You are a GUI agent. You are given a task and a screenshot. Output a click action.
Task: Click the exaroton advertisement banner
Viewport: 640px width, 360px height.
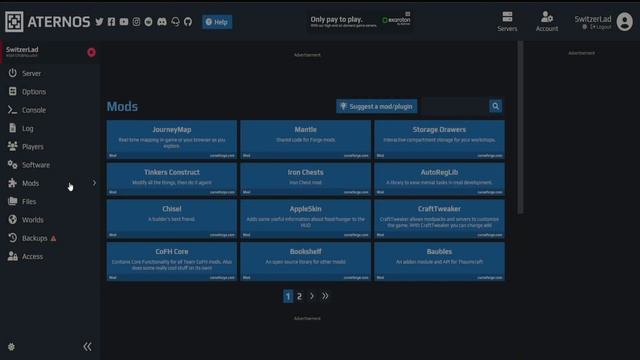click(360, 21)
